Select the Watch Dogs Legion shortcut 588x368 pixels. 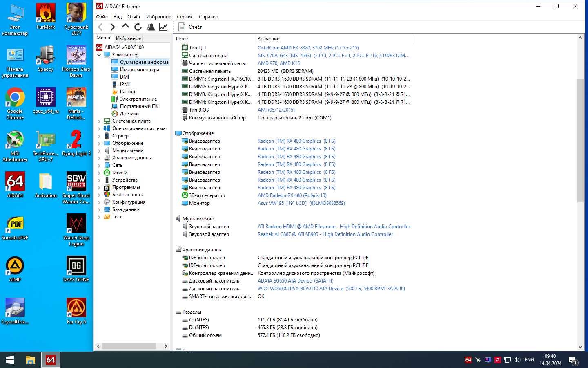click(x=76, y=230)
